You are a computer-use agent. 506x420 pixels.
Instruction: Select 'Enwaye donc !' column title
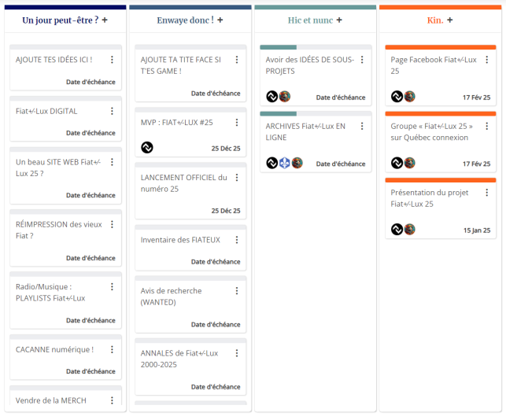click(x=185, y=20)
